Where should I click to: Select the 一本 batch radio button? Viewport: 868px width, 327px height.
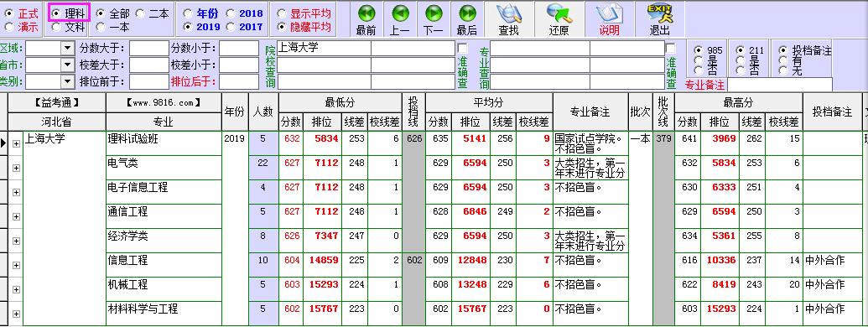100,27
